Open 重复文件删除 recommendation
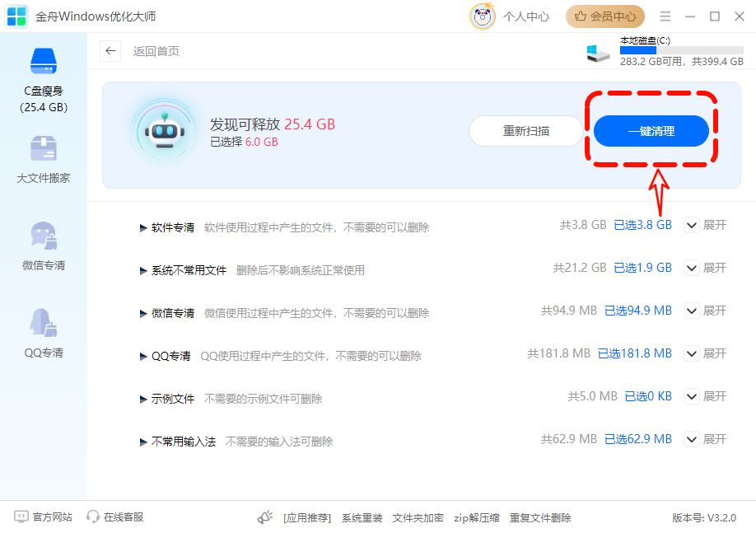 pos(540,518)
